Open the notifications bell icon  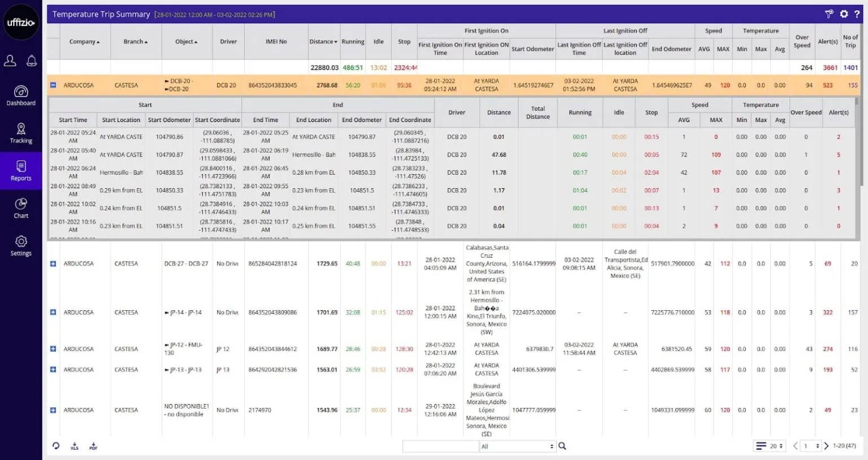coord(32,61)
